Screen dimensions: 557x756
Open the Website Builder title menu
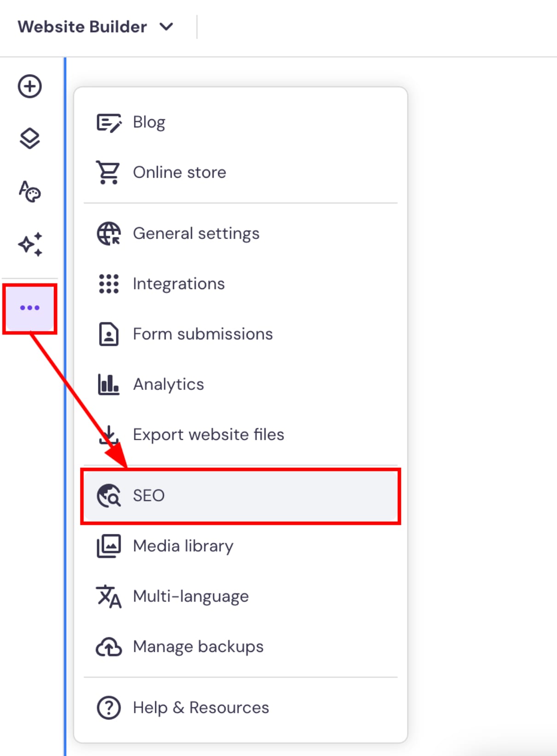(x=82, y=27)
